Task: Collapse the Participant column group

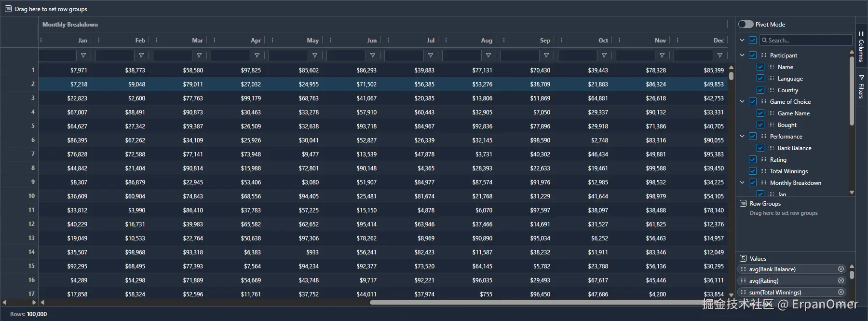Action: [742, 56]
